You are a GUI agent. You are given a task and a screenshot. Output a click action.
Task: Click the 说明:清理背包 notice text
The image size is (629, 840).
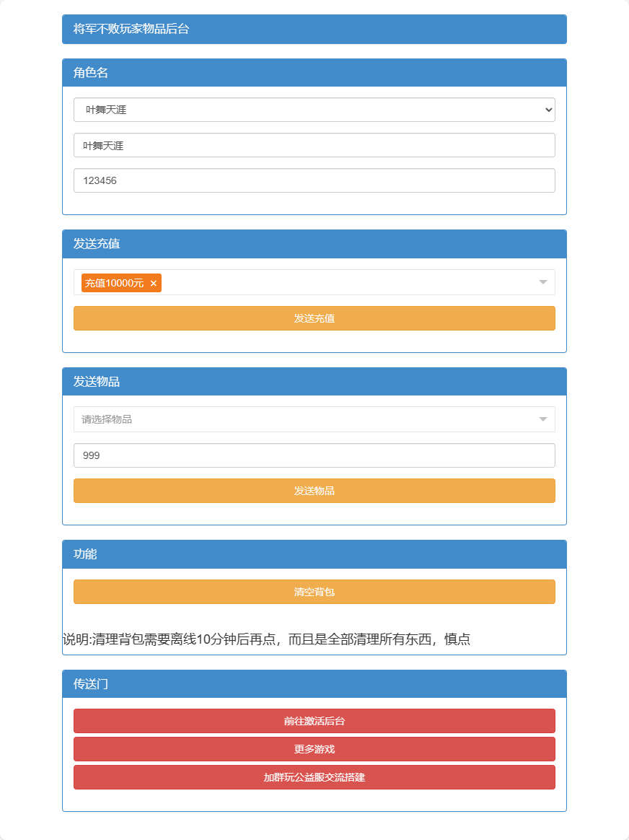point(267,639)
